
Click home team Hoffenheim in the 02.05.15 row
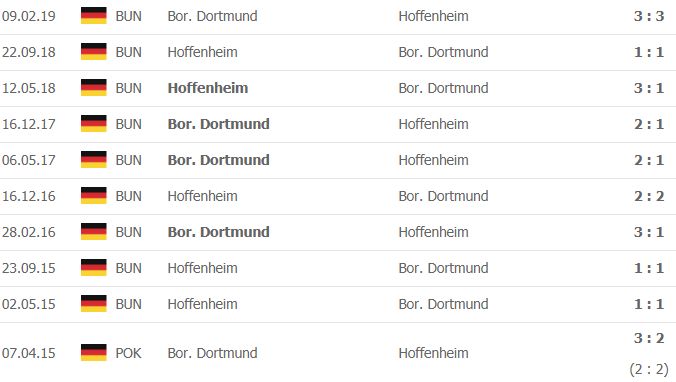tap(203, 304)
